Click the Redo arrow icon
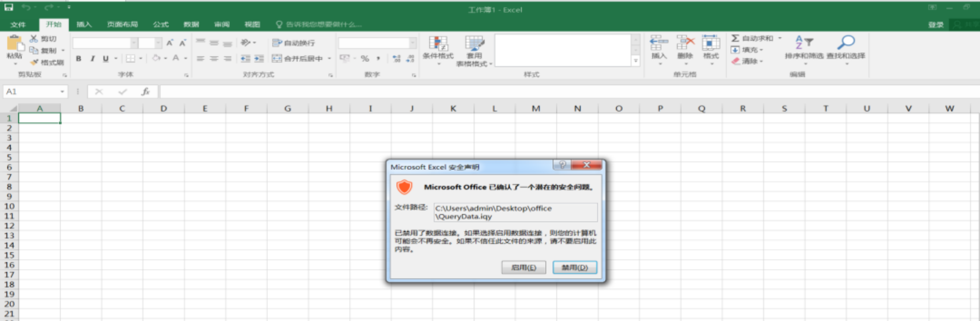Viewport: 980px width, 321px height. tap(49, 7)
